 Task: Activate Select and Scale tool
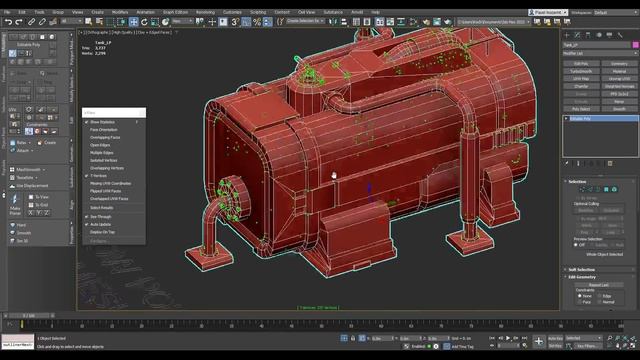pyautogui.click(x=155, y=22)
